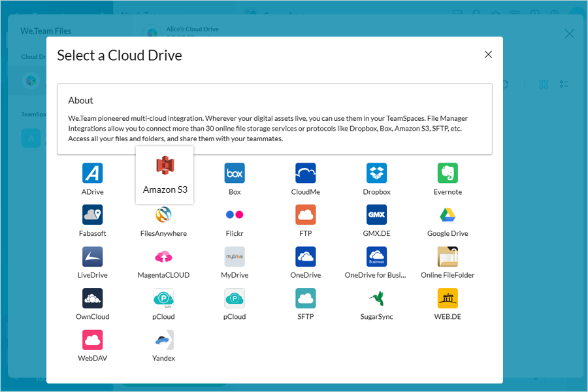Select the LiveDrive icon
This screenshot has height=392, width=588.
(92, 257)
